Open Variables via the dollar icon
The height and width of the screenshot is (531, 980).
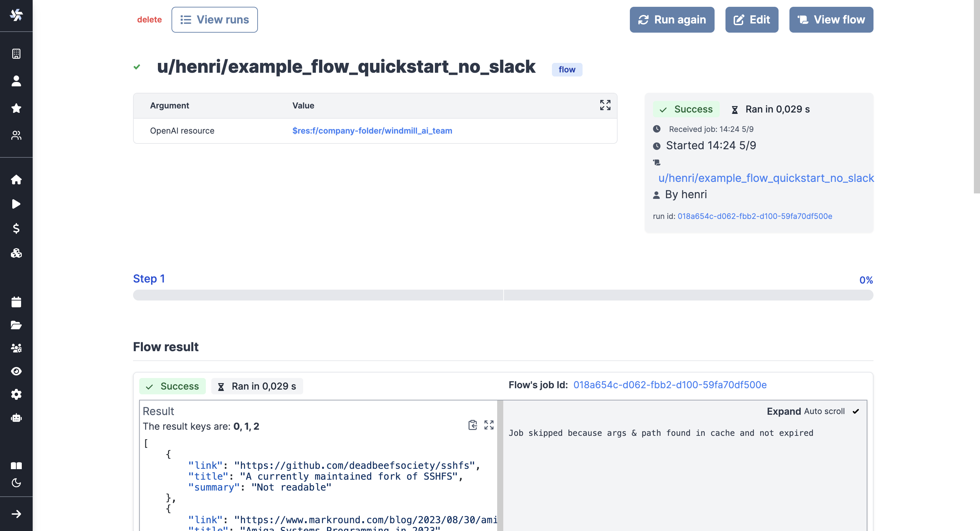(16, 228)
